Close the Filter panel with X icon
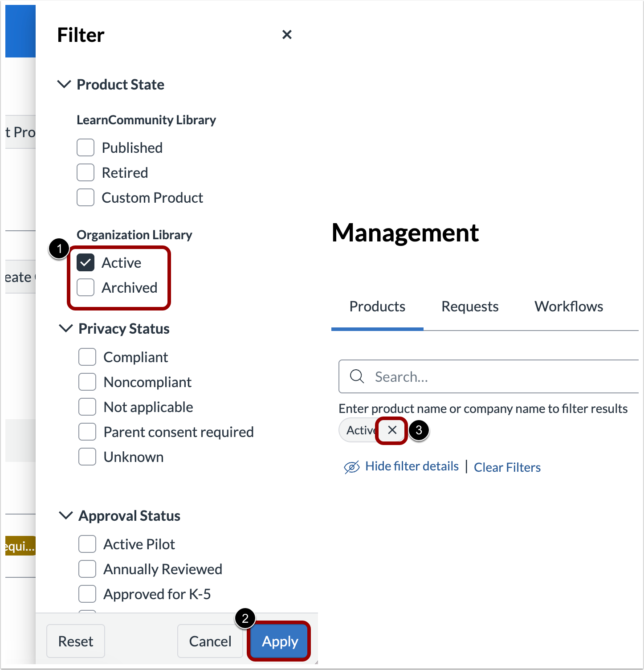644x670 pixels. pyautogui.click(x=287, y=34)
